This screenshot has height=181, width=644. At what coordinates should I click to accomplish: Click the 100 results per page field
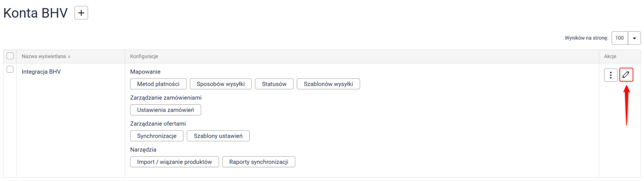[620, 38]
